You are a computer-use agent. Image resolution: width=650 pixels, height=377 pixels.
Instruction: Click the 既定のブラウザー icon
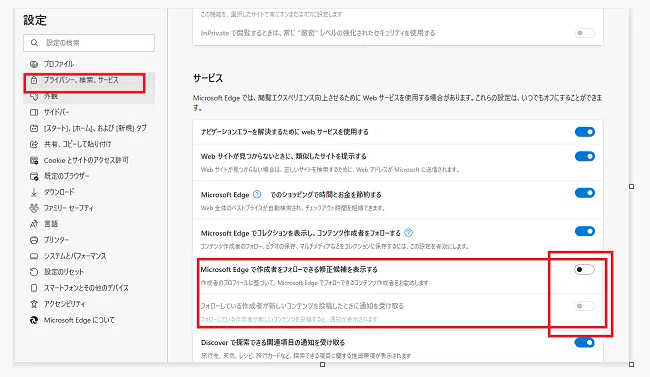click(34, 176)
